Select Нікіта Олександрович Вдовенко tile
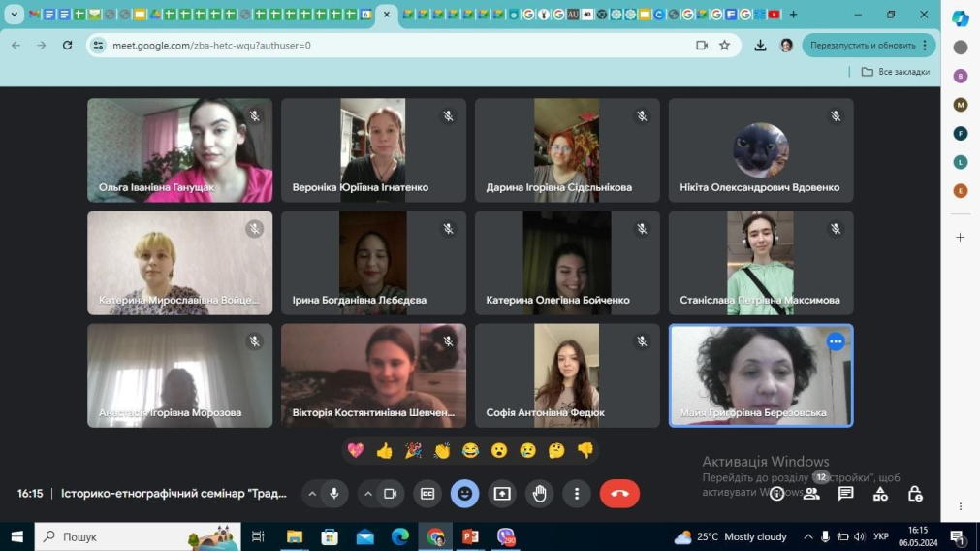Viewport: 980px width, 551px height. (x=761, y=150)
